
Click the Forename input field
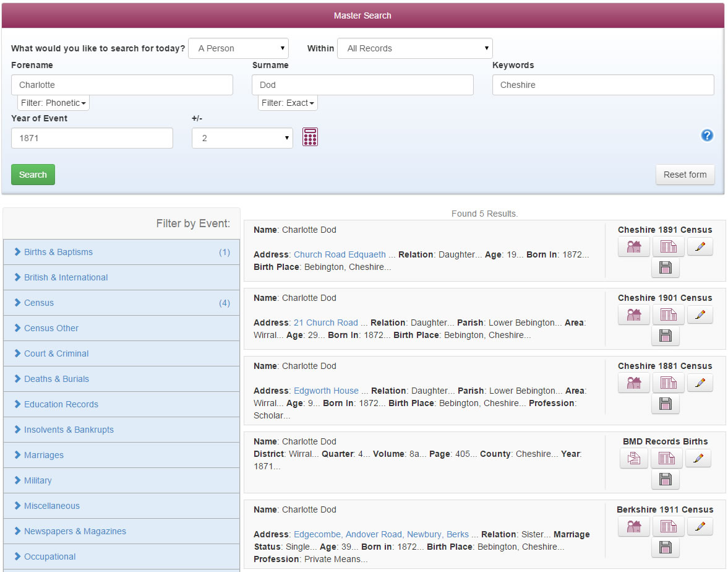[x=122, y=85]
